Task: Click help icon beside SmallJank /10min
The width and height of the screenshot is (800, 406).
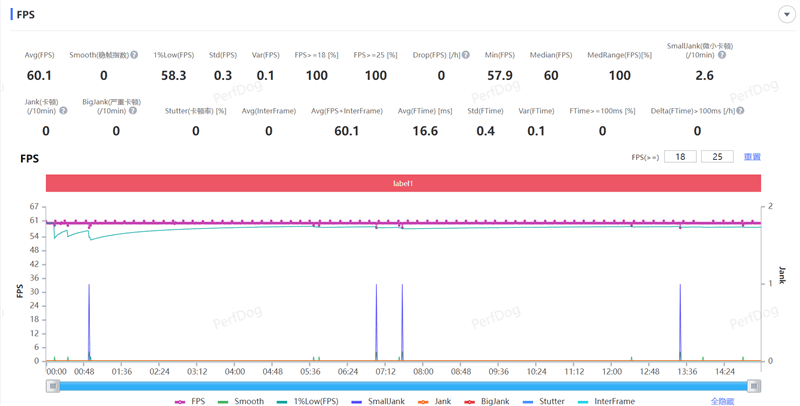Action: point(722,56)
